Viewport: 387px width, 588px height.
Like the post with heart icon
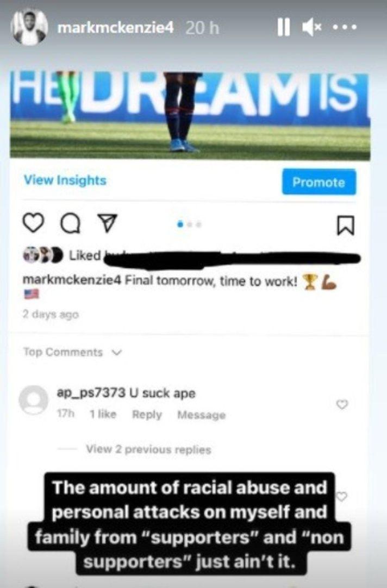tap(33, 223)
